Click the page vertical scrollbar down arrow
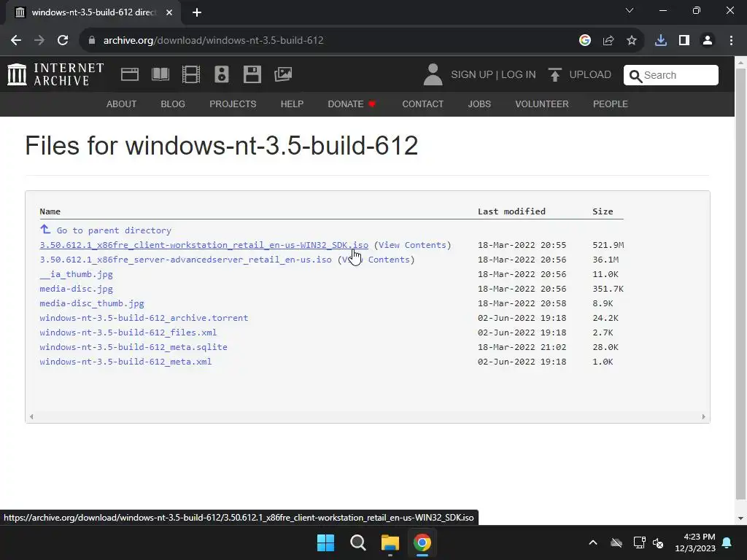This screenshot has height=560, width=747. pyautogui.click(x=741, y=518)
